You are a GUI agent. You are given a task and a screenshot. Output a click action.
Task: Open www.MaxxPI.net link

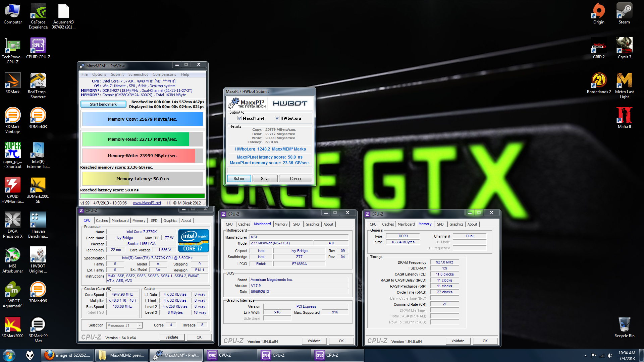(x=147, y=203)
